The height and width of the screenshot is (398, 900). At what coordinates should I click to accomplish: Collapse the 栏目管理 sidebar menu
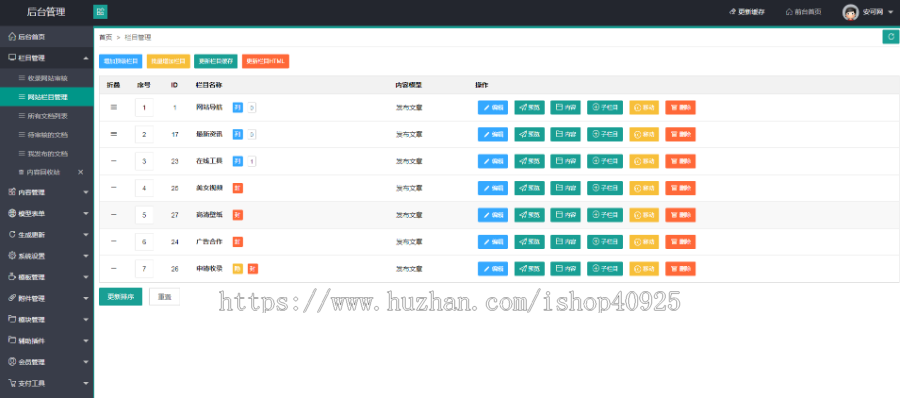coord(46,58)
